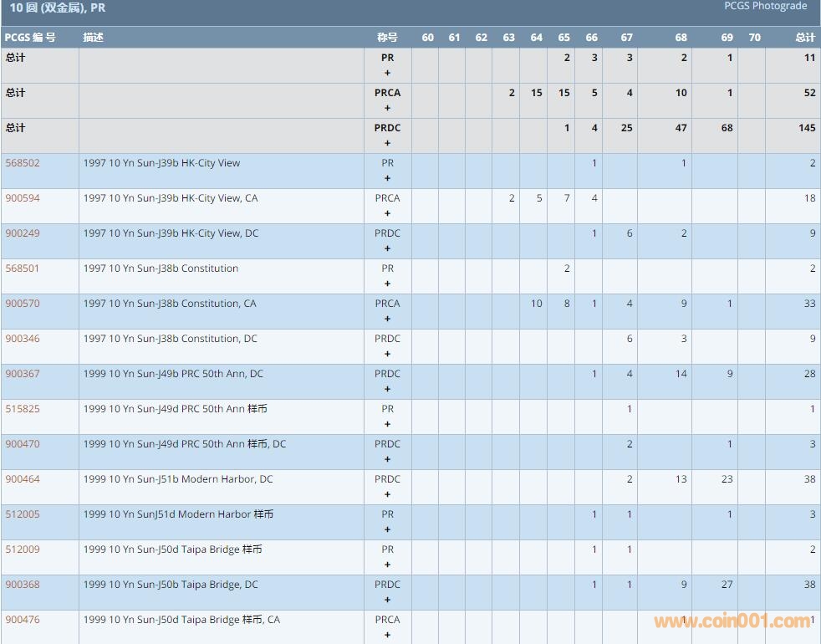
Task: Click the PCGS 编号 column header
Action: (x=30, y=38)
